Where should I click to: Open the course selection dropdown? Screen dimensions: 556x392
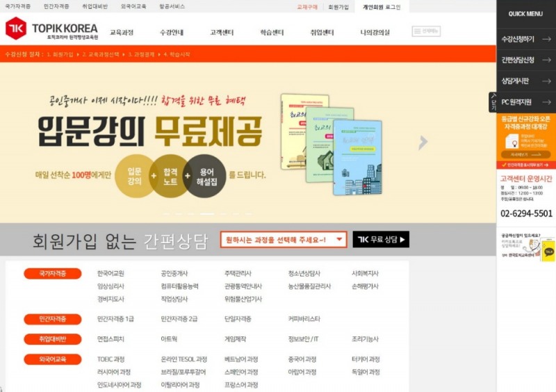[284, 240]
